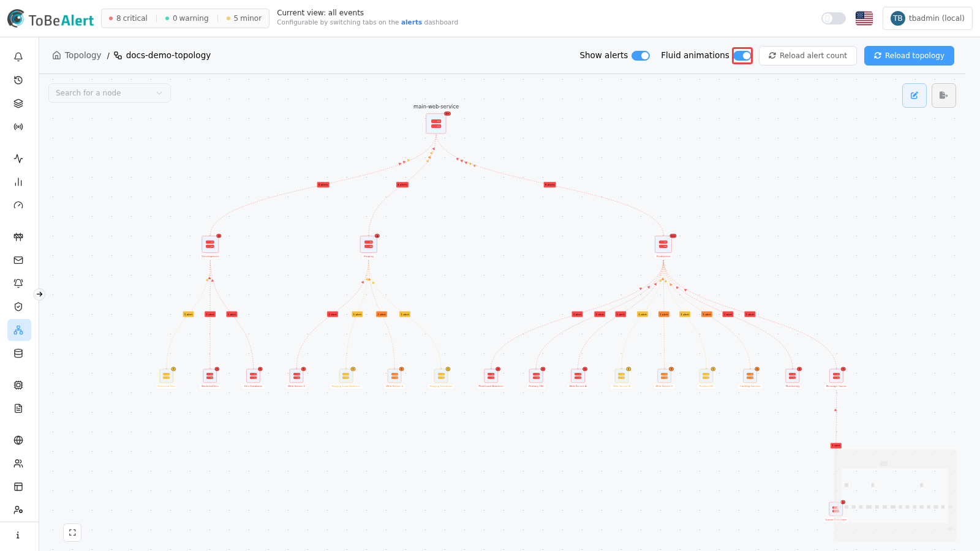Open the language flag selector

click(864, 18)
